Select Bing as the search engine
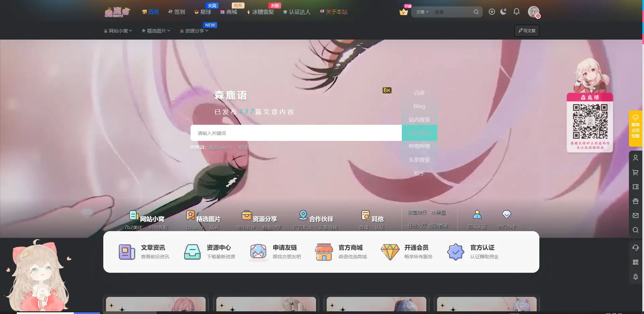This screenshot has height=314, width=644. click(419, 106)
